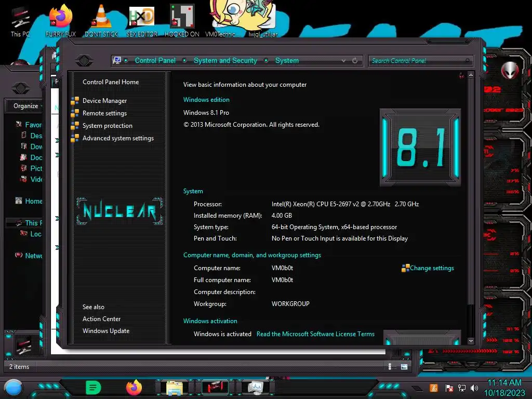Select System breadcrumb segment
The image size is (532, 399).
tap(287, 60)
